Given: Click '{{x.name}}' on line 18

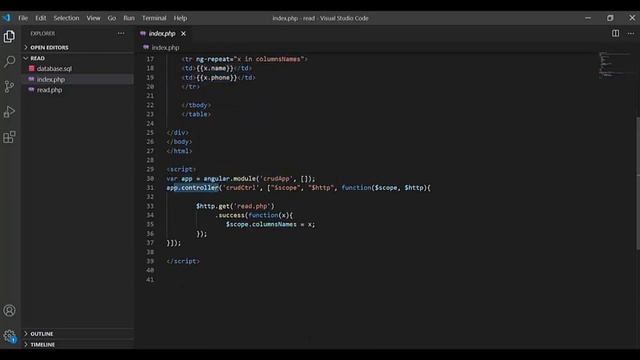Looking at the screenshot, I should pyautogui.click(x=215, y=68).
